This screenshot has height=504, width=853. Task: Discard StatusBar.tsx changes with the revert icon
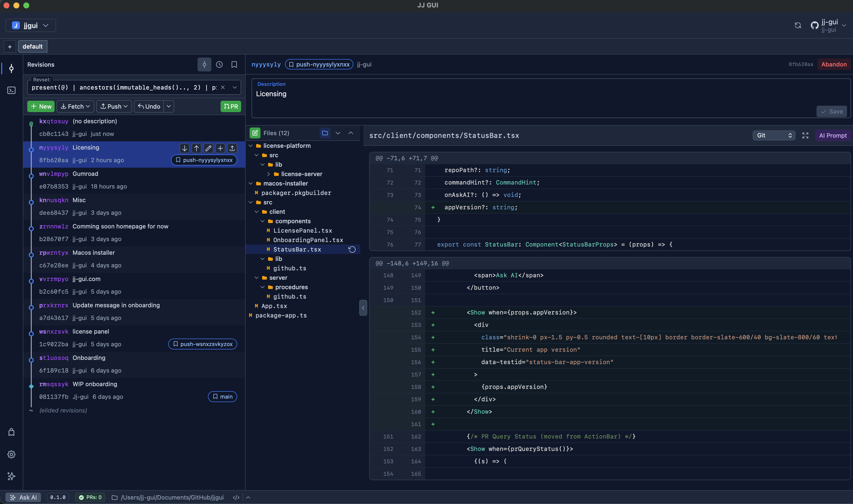coord(352,249)
